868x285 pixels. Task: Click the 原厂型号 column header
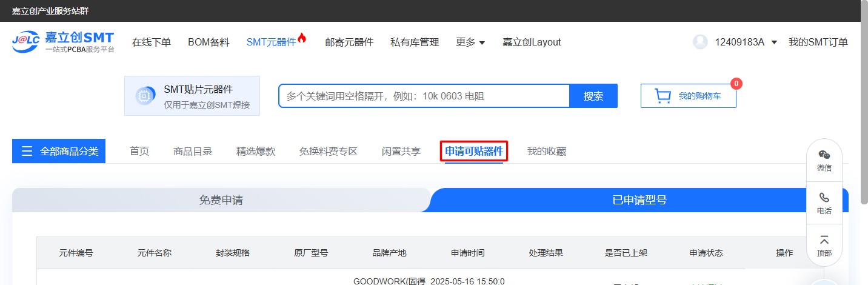tap(311, 253)
